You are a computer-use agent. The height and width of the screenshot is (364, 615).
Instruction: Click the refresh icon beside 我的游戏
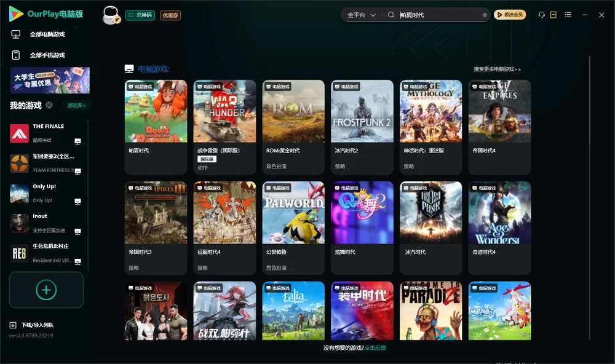49,105
